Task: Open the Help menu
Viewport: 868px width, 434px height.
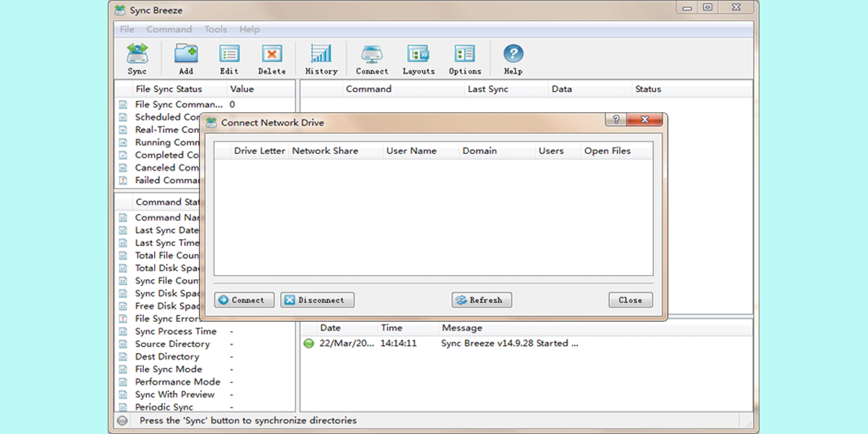Action: (x=250, y=30)
